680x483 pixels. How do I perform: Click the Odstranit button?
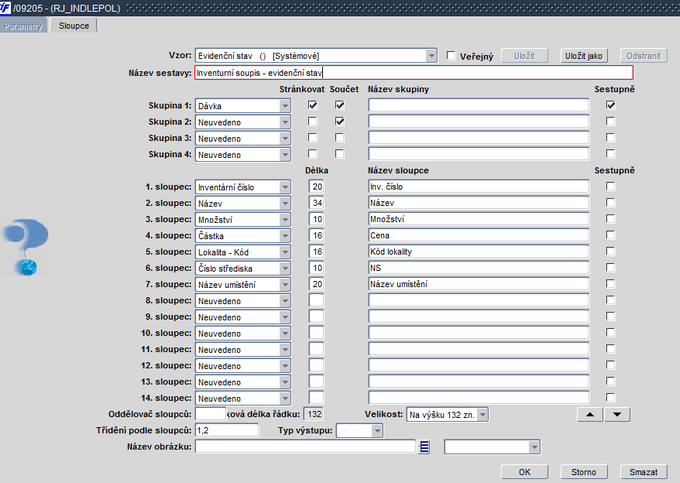point(644,56)
